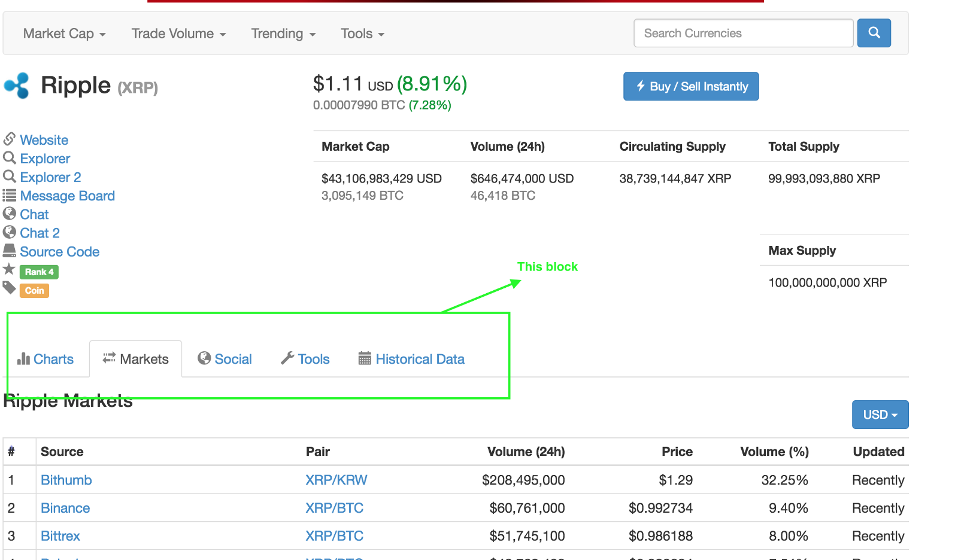Click the Charts bar-graph icon

23,358
